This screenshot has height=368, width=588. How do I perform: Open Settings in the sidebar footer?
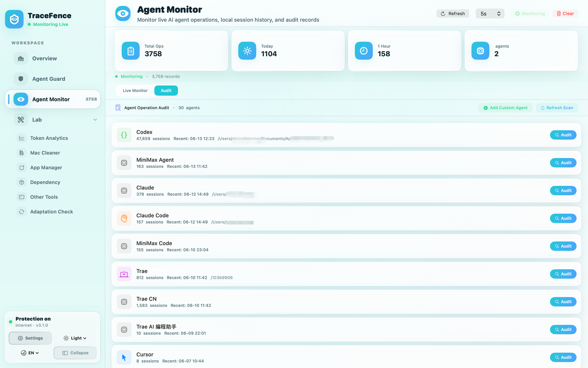click(30, 338)
